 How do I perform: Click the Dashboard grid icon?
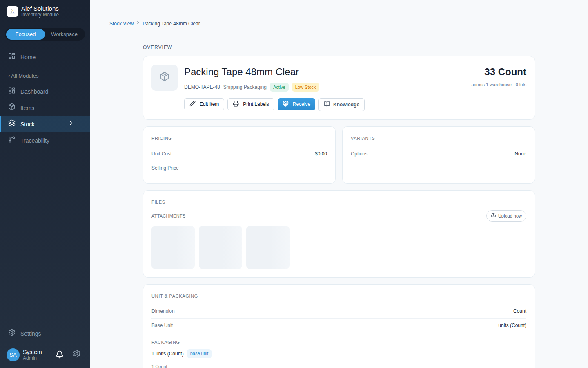[x=12, y=91]
